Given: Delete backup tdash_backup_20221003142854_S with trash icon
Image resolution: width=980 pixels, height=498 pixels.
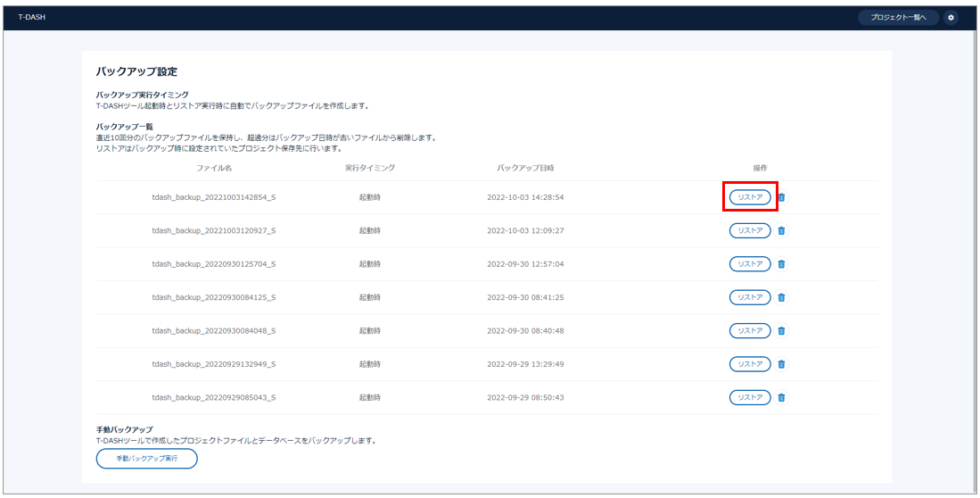Looking at the screenshot, I should 782,197.
